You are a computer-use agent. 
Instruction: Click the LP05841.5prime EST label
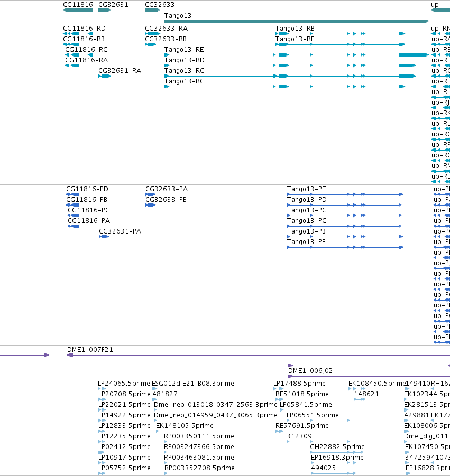point(306,405)
